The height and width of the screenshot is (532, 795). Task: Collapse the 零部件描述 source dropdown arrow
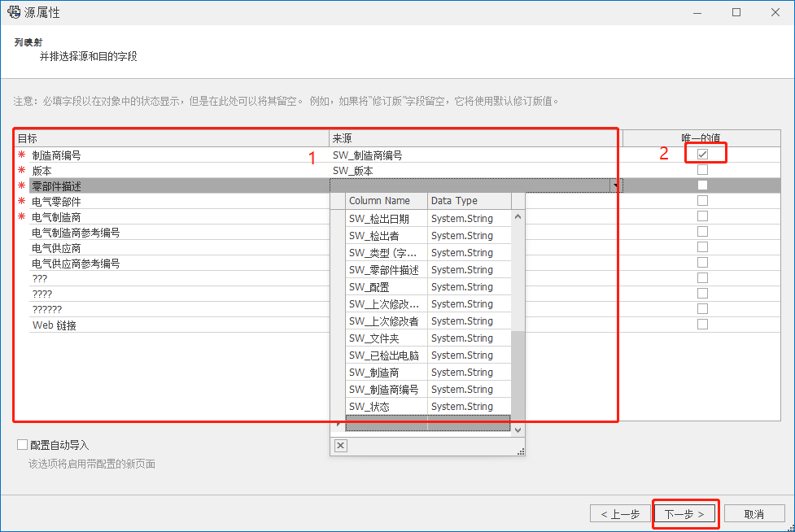(616, 186)
